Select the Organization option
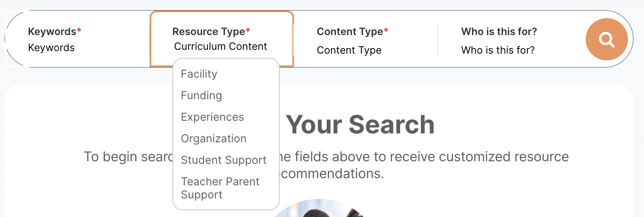644x217 pixels. point(213,138)
